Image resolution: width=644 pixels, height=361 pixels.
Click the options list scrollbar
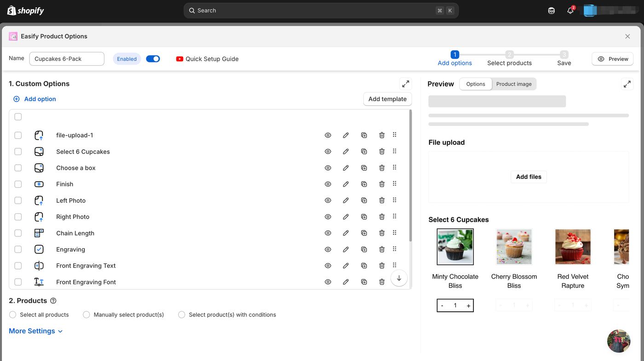tap(410, 176)
